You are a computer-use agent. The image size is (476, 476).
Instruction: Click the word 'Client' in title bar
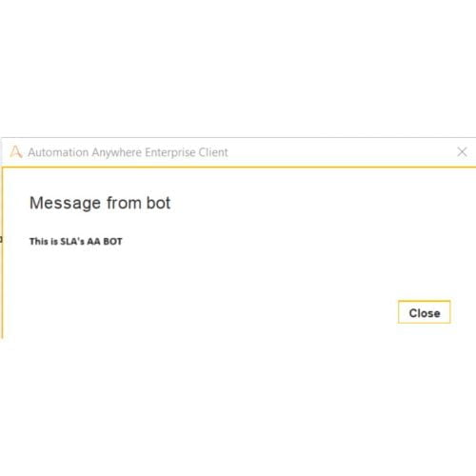tap(213, 152)
